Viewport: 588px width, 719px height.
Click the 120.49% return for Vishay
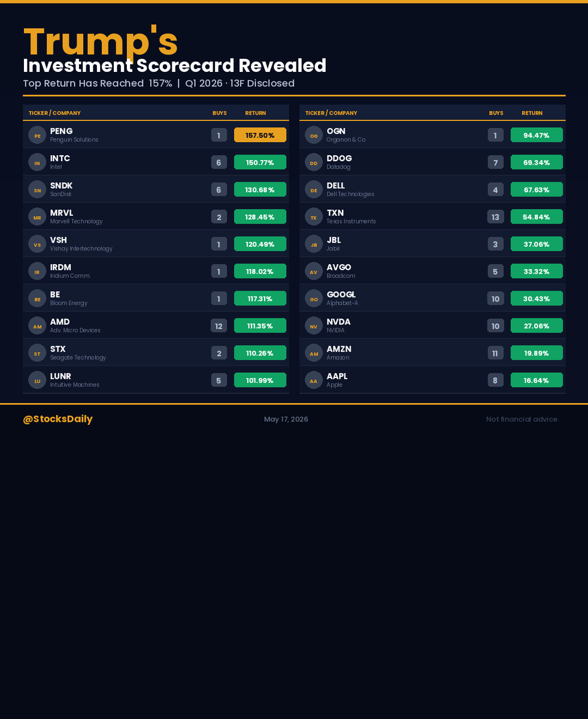pos(260,244)
